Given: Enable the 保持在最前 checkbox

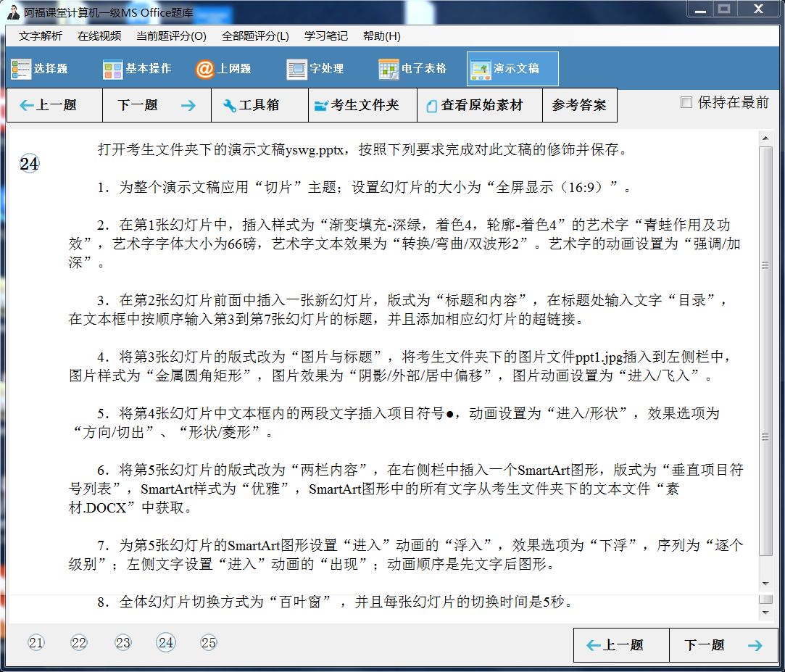Looking at the screenshot, I should (686, 102).
